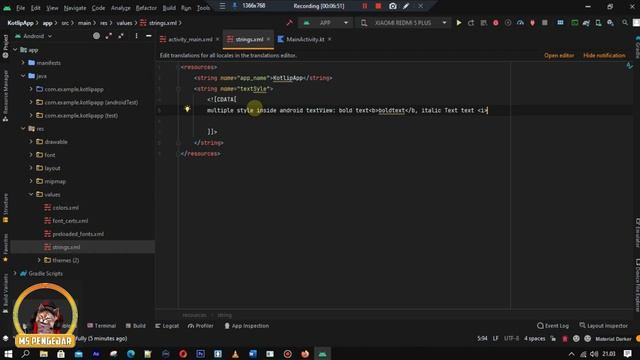Image resolution: width=640 pixels, height=360 pixels.
Task: Expand the themes (2) node
Action: pos(39,260)
